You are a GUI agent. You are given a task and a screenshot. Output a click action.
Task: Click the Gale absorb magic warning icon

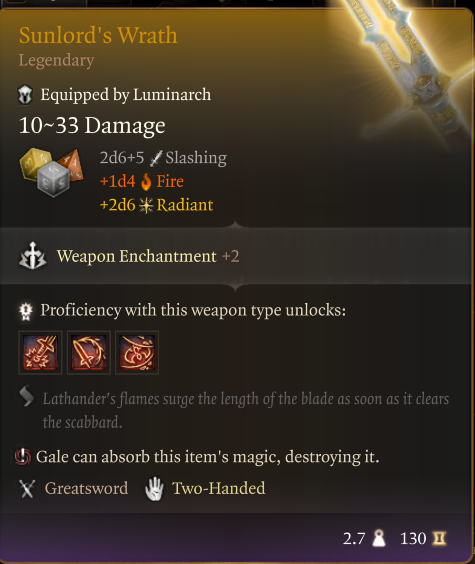[23, 457]
